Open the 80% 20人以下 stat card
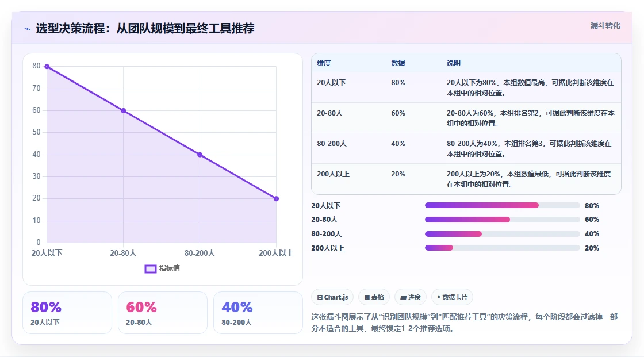The height and width of the screenshot is (357, 644). coord(67,313)
